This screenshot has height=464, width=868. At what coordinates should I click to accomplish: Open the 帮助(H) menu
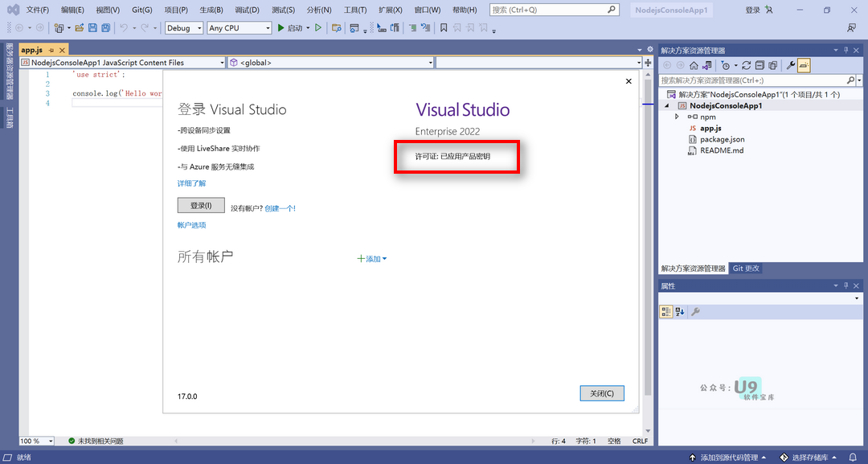[x=465, y=10]
